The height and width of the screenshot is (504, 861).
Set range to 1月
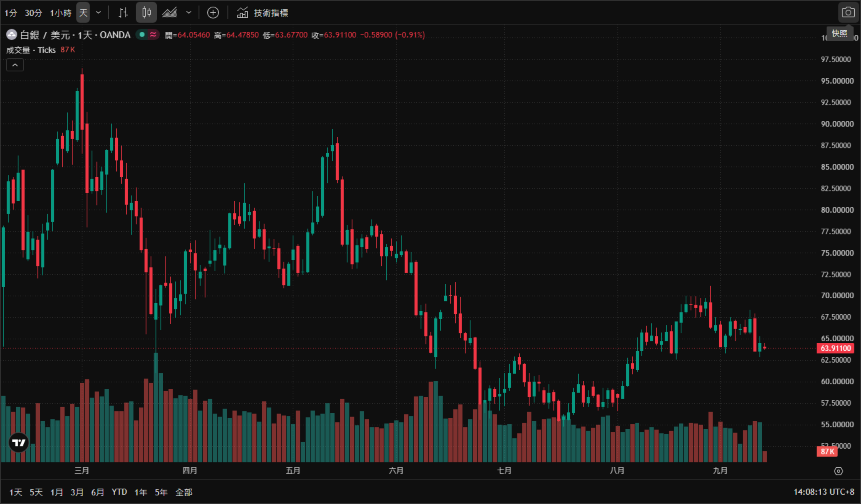click(56, 492)
